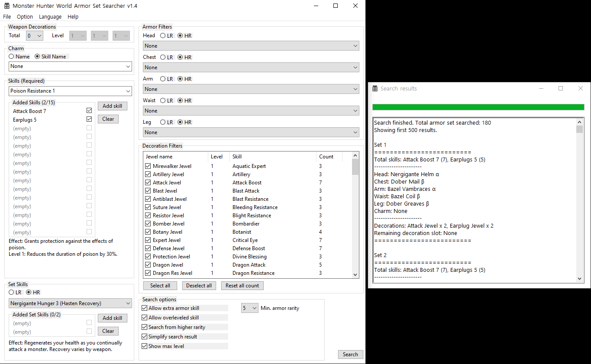Image resolution: width=591 pixels, height=364 pixels.
Task: Uncheck the Earplugs 5 added skill
Action: click(x=89, y=119)
